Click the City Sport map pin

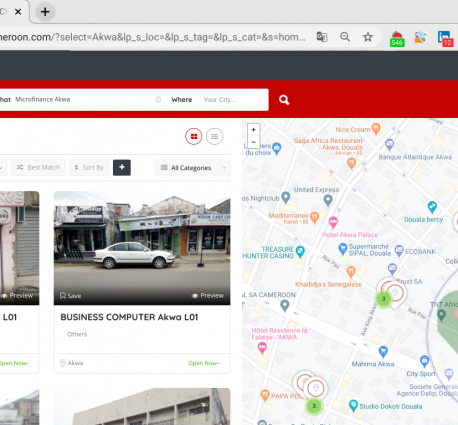point(424,360)
